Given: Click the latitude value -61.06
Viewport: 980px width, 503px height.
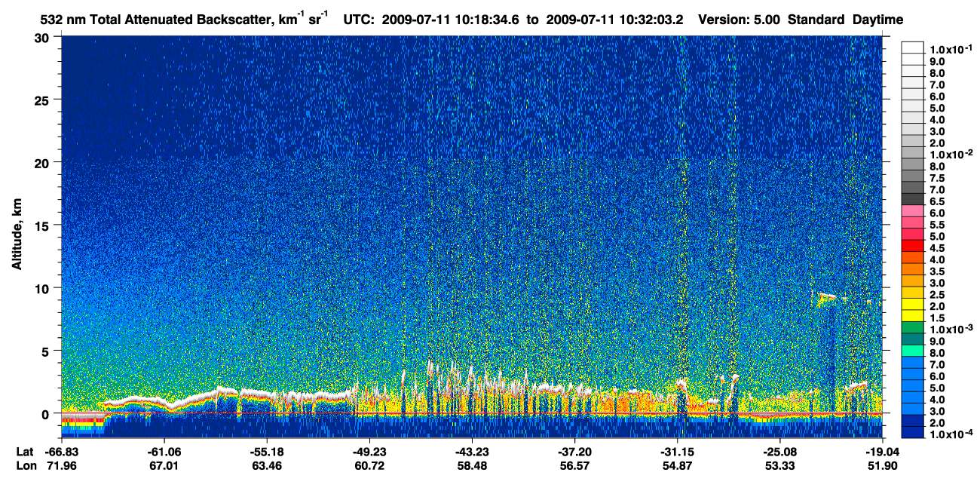Looking at the screenshot, I should (164, 451).
